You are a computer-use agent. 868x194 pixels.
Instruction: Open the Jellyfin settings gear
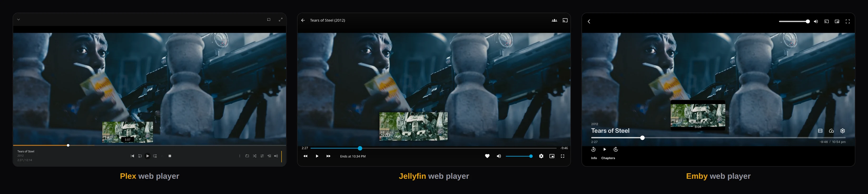(541, 156)
